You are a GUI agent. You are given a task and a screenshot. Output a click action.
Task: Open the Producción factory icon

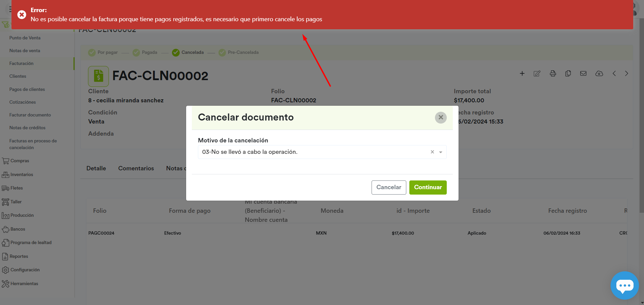[x=6, y=215]
